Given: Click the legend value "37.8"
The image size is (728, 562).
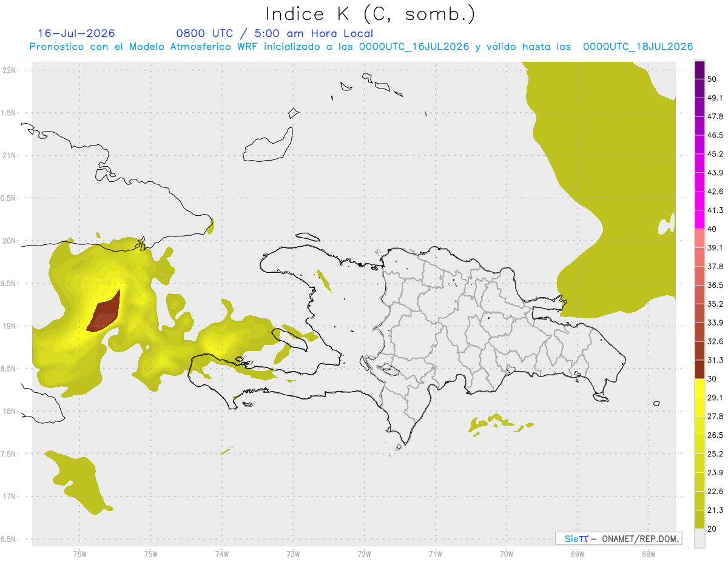Looking at the screenshot, I should point(715,266).
